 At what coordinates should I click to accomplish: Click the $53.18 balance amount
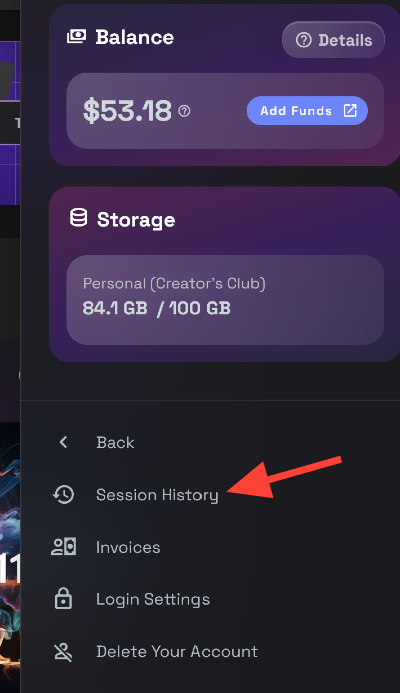coord(127,110)
